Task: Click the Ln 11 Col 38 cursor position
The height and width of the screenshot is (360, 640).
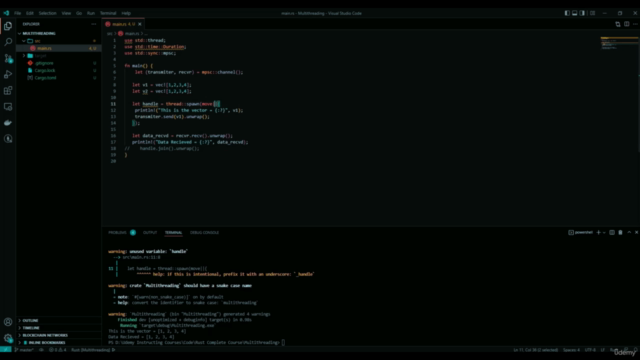Action: click(x=536, y=350)
